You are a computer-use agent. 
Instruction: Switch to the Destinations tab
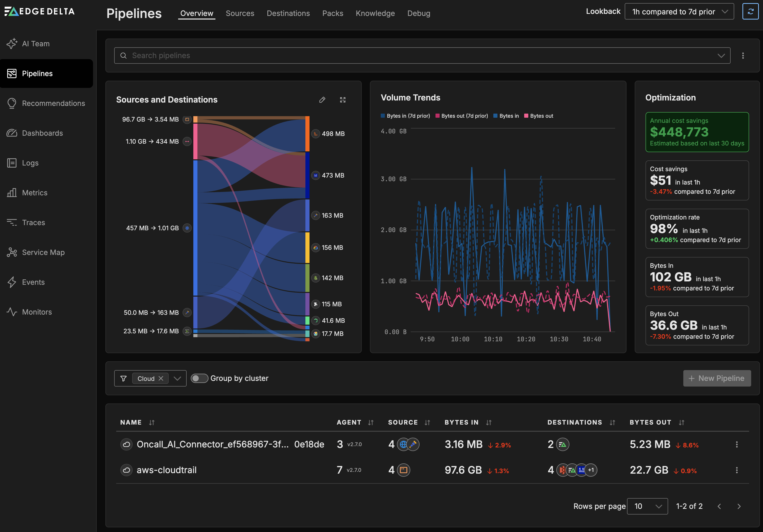[288, 13]
